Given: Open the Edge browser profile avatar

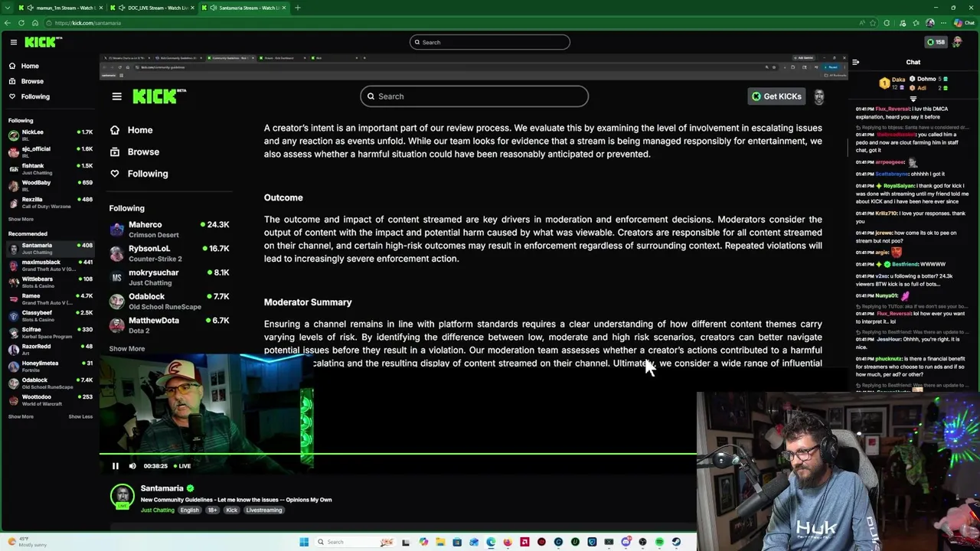Looking at the screenshot, I should (929, 23).
